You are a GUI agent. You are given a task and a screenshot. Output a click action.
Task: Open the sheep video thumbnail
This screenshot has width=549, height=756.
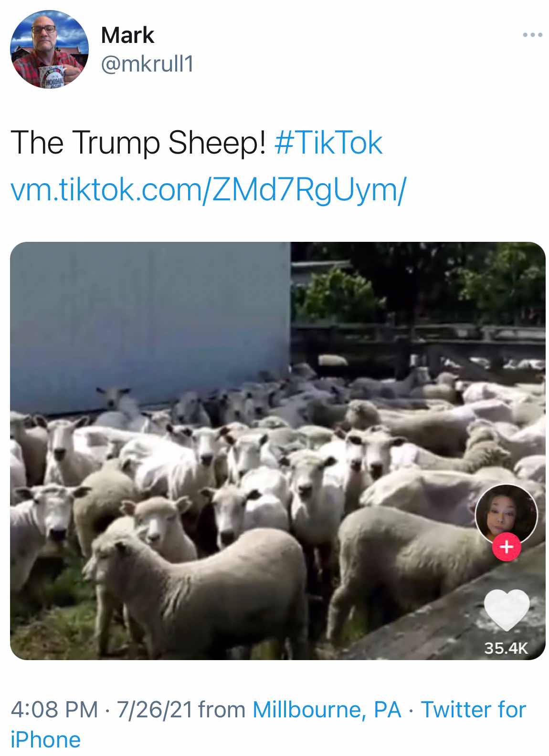pos(277,451)
